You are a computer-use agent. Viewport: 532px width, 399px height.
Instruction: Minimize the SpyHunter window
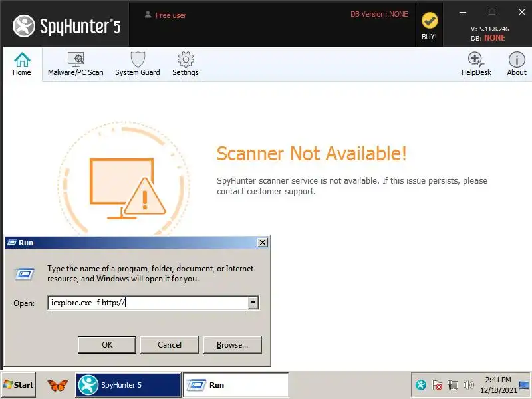(463, 12)
